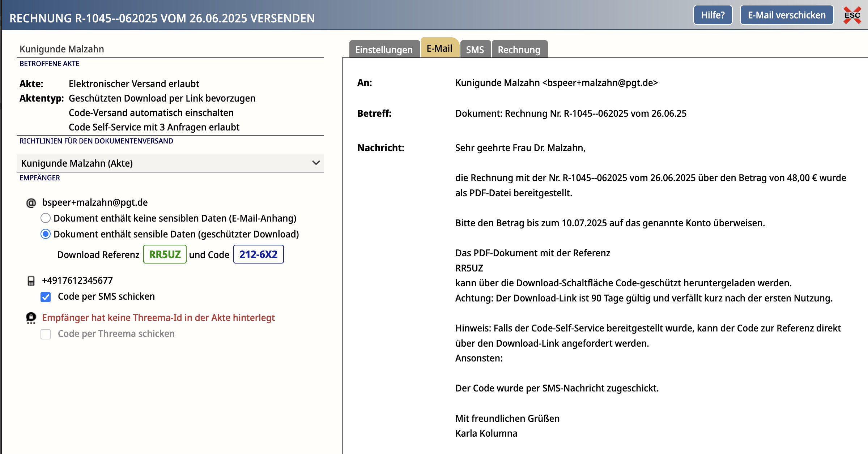
Task: Click the recipient email bspeer+malzahn@pgt.de
Action: point(95,202)
